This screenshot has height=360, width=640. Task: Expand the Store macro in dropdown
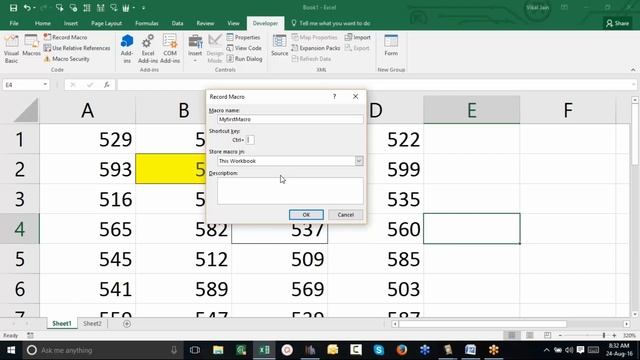pos(359,161)
